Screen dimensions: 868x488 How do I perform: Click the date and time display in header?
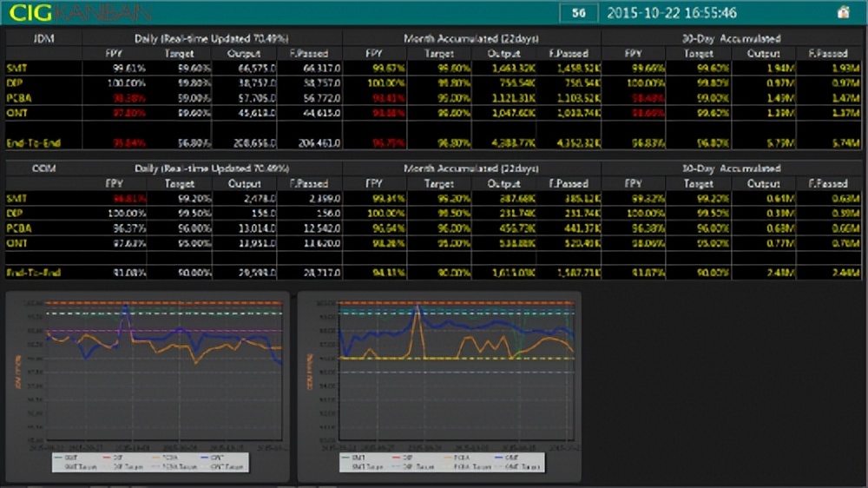672,13
